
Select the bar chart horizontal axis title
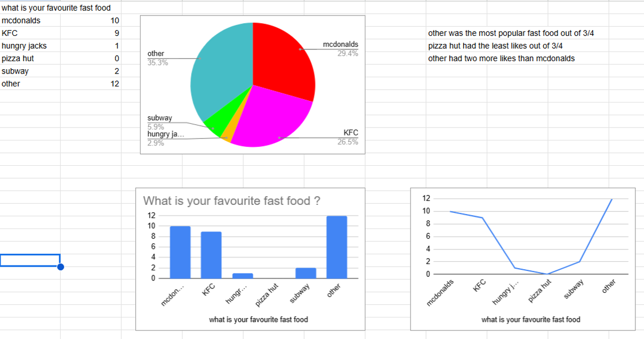click(x=258, y=319)
